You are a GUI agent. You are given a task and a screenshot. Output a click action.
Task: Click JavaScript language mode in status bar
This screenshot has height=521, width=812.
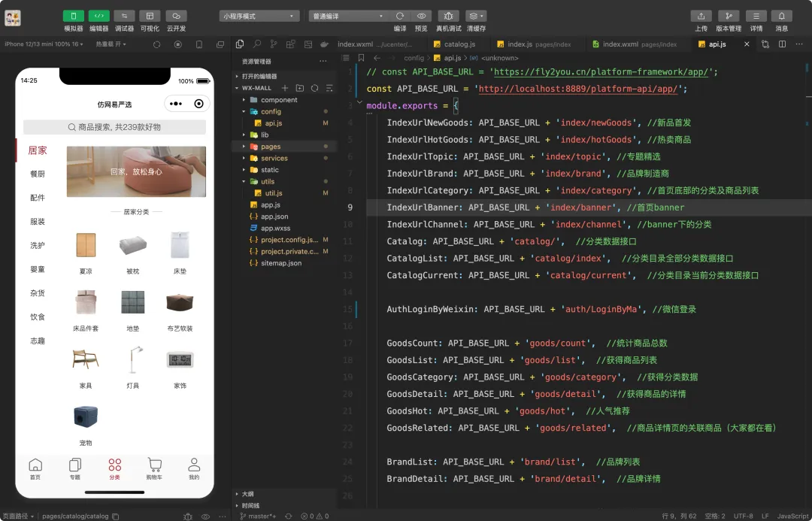(792, 516)
